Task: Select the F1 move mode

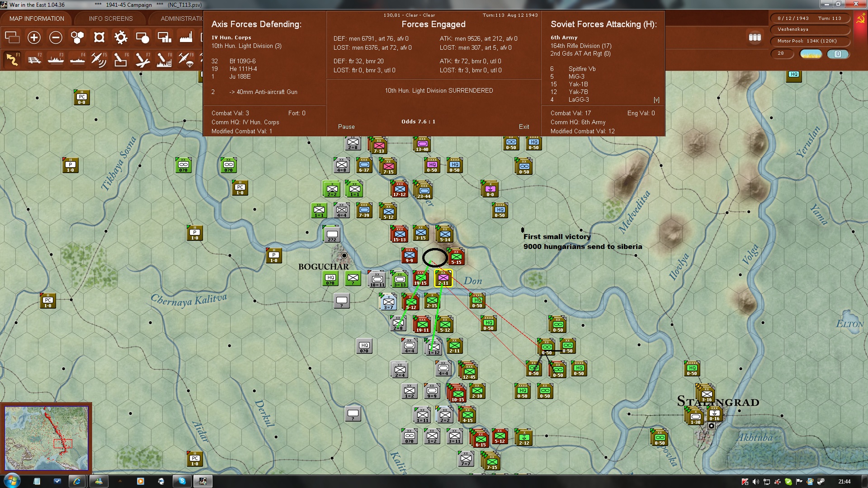Action: coord(12,60)
